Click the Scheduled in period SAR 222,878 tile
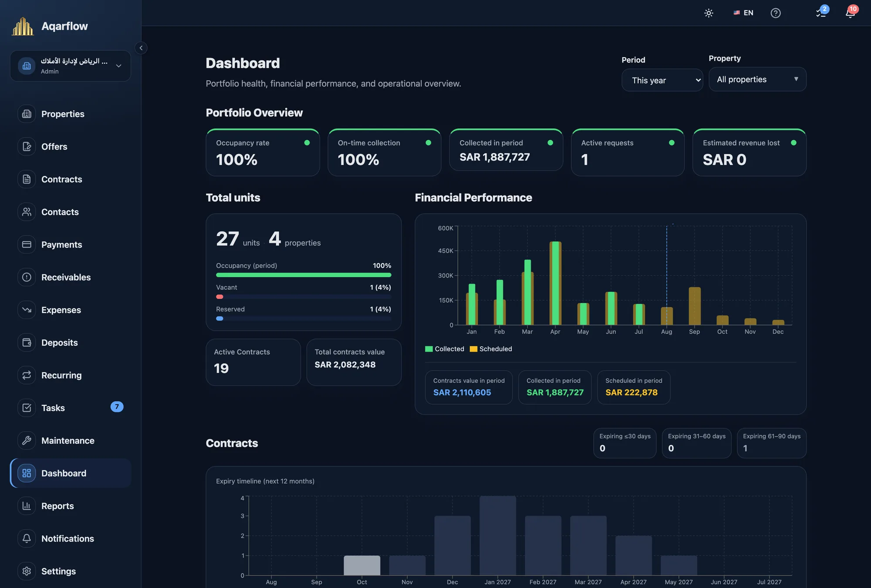Screen dimensions: 871x588 tap(634, 387)
